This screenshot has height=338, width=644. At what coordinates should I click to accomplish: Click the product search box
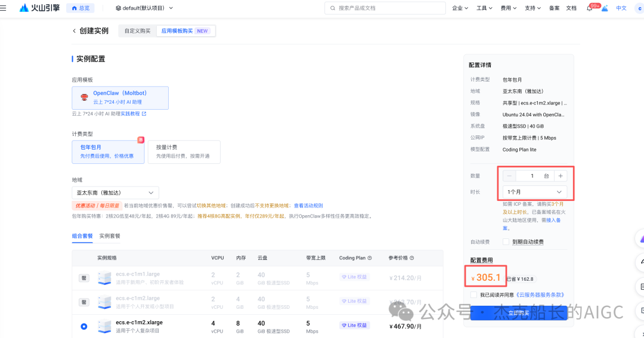385,8
